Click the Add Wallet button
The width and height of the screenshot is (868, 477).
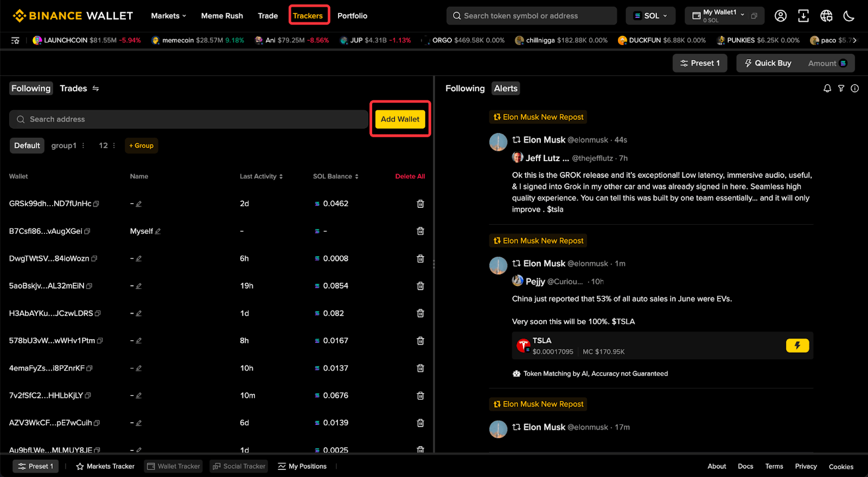400,119
